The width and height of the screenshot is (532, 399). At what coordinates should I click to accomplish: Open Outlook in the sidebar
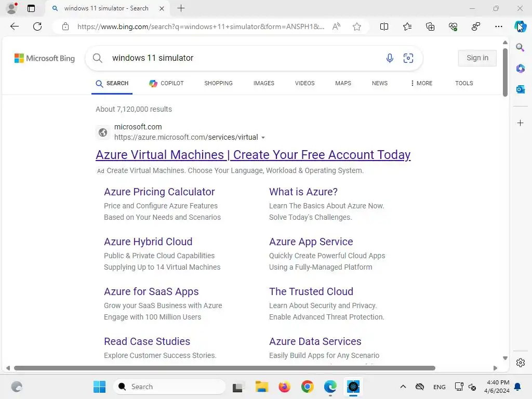[520, 89]
